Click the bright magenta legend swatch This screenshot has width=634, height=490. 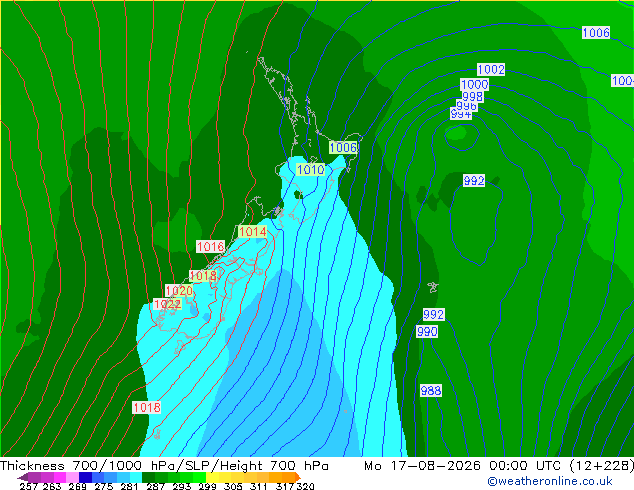tap(60, 477)
